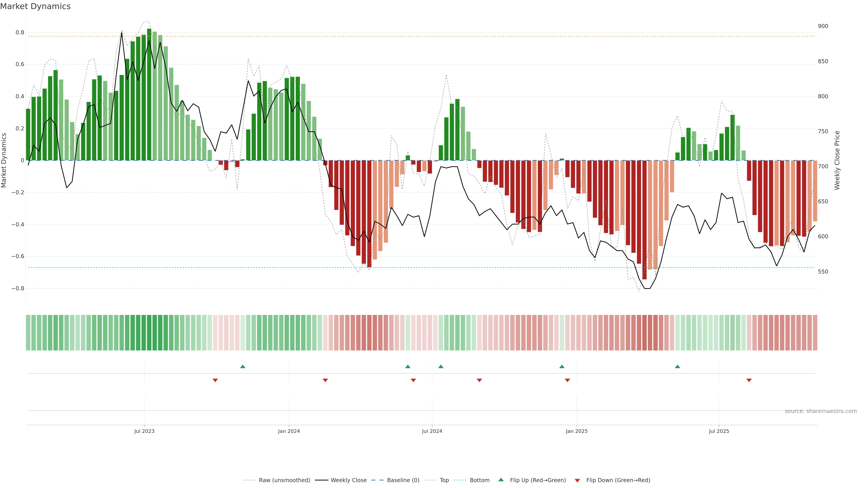Click the last green Flip Up triangle marker
Image resolution: width=868 pixels, height=488 pixels.
click(x=677, y=366)
